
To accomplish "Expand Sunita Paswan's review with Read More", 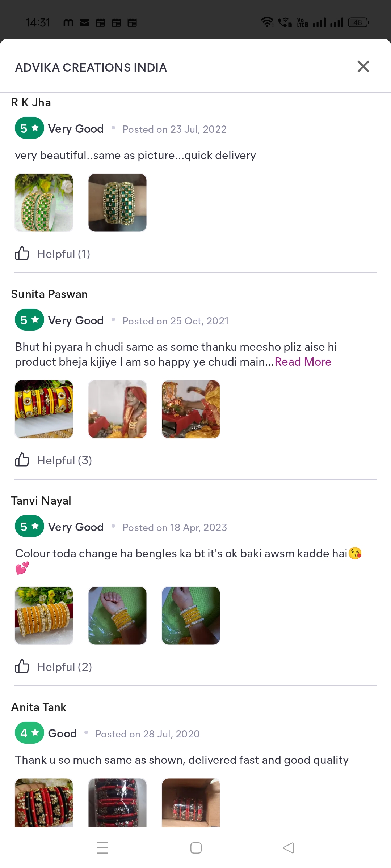I will point(303,362).
